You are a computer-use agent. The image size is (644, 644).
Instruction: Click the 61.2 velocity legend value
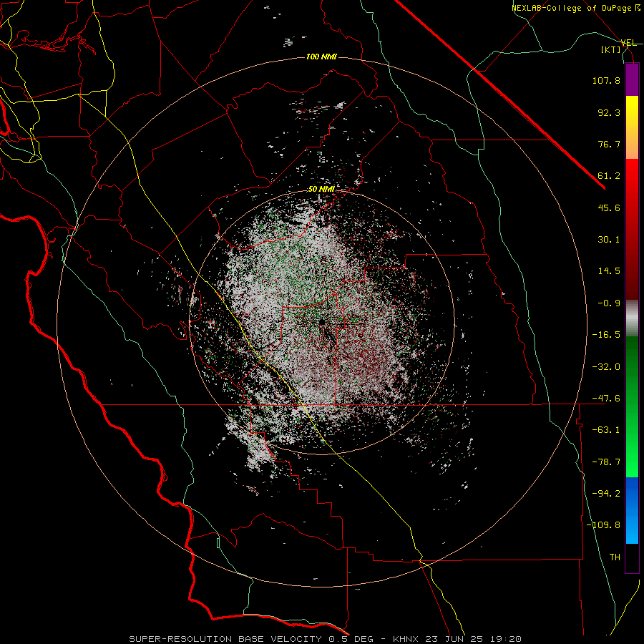coord(609,176)
